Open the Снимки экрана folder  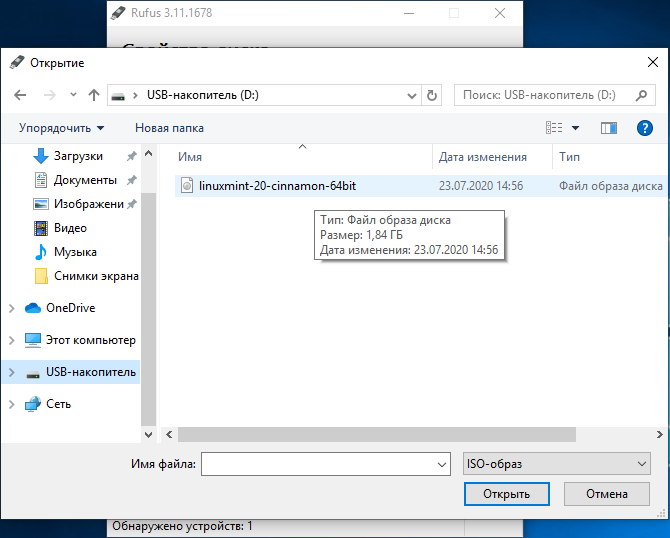tap(96, 276)
